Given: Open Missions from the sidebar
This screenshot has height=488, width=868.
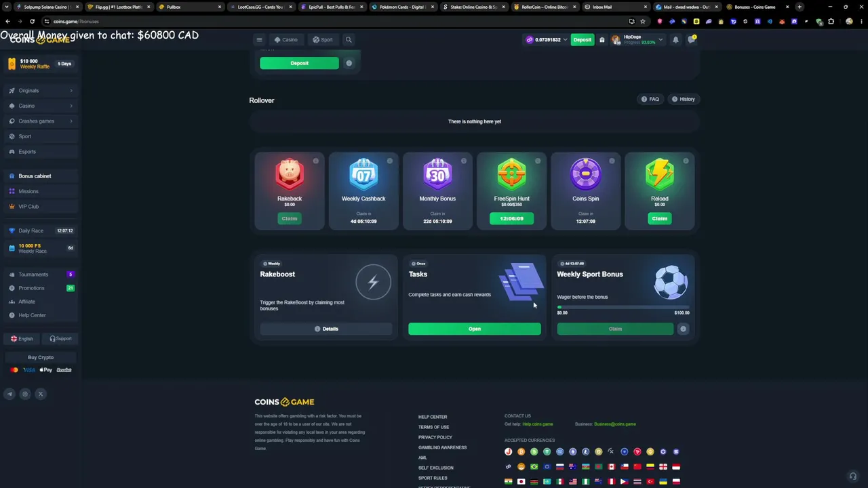Looking at the screenshot, I should point(42,191).
